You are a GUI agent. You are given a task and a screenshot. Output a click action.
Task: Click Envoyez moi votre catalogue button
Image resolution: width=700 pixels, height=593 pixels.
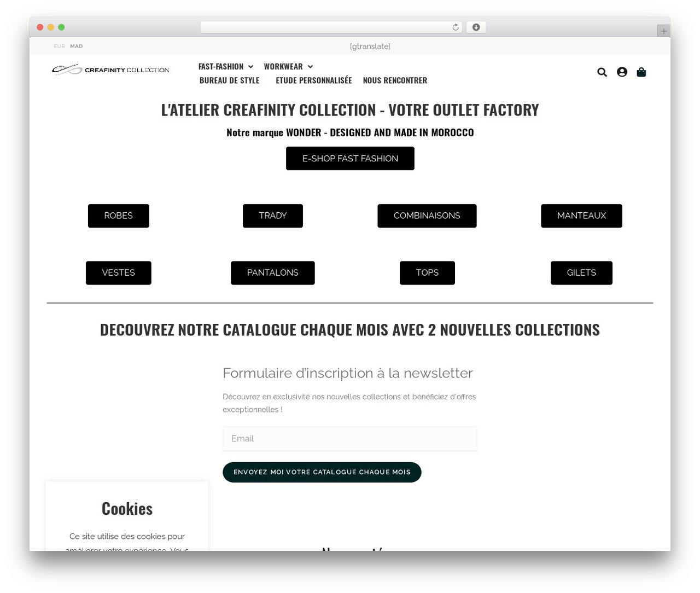click(x=322, y=472)
